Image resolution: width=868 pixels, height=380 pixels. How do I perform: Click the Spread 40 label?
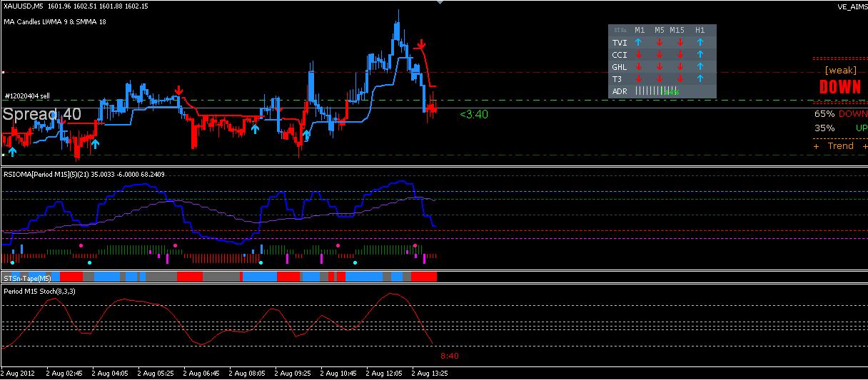(x=41, y=114)
